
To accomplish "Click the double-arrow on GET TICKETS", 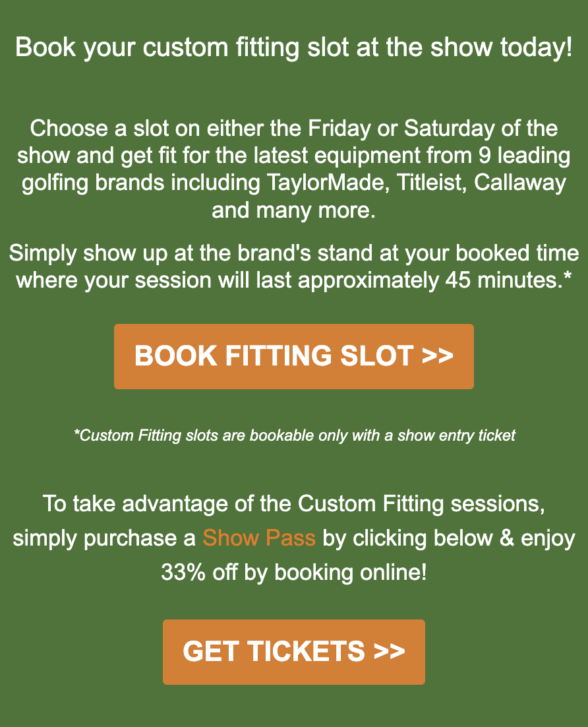I will coord(389,651).
